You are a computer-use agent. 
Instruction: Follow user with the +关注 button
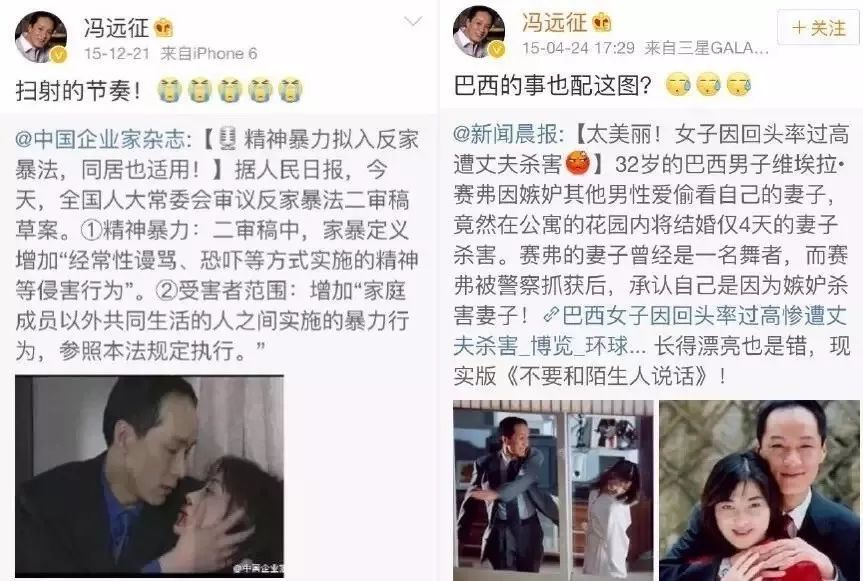click(x=818, y=28)
